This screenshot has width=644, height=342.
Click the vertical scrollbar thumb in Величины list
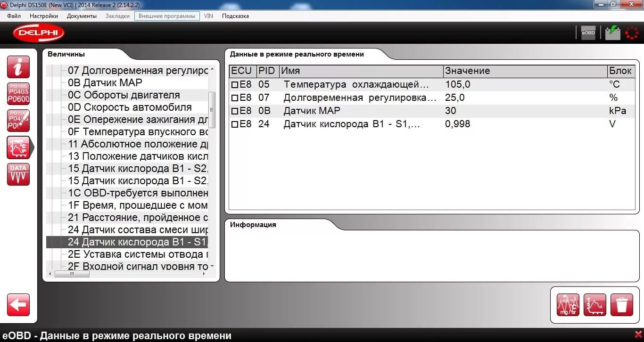pos(212,110)
